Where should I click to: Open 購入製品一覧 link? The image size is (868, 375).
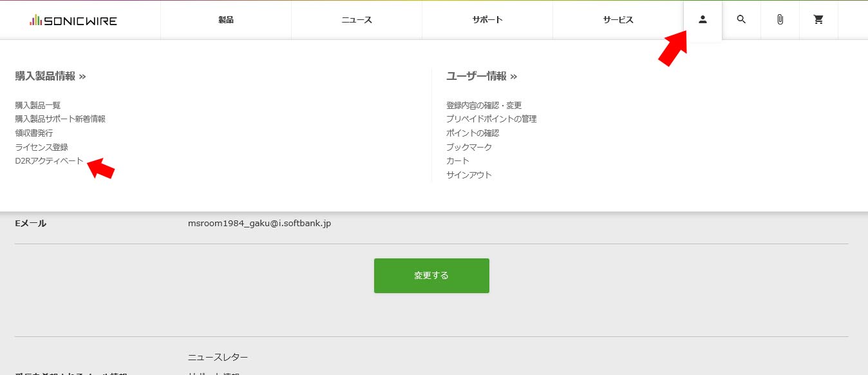[38, 105]
